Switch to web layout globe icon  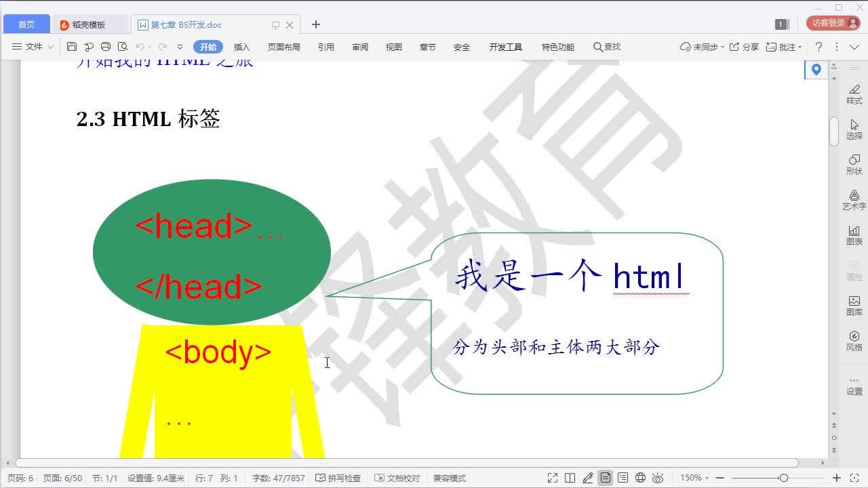click(640, 478)
